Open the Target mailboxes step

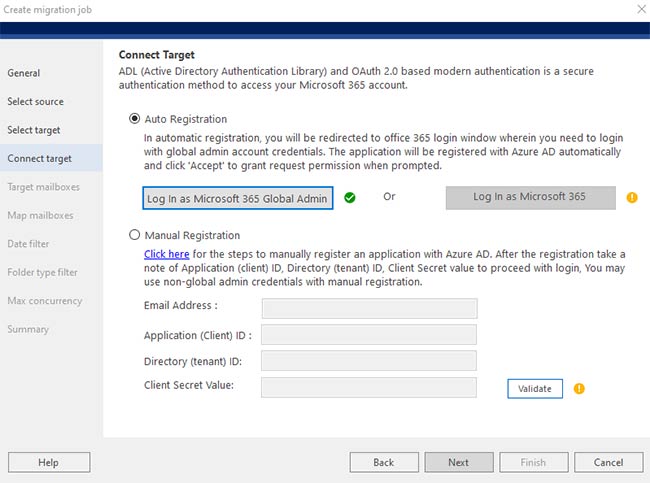[44, 187]
